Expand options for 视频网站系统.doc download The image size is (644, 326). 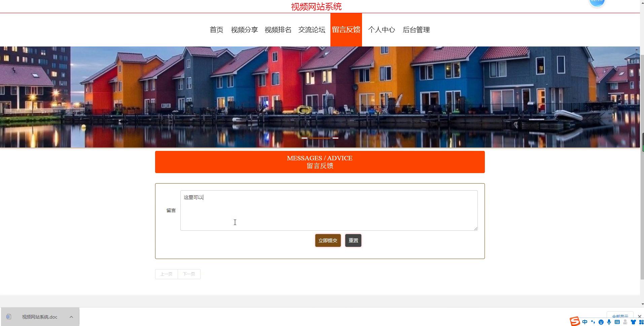click(x=71, y=317)
